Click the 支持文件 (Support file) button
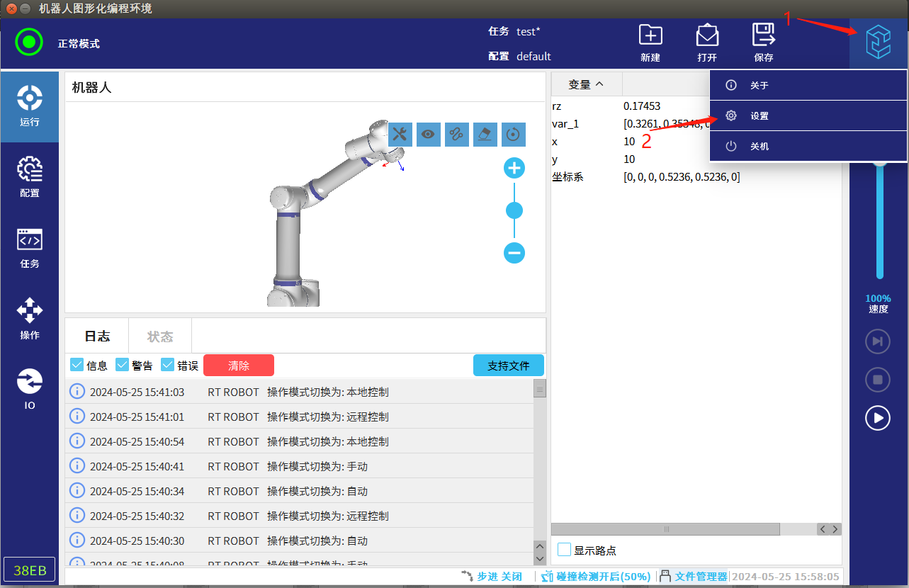Screen dimensions: 909x588 pyautogui.click(x=508, y=366)
